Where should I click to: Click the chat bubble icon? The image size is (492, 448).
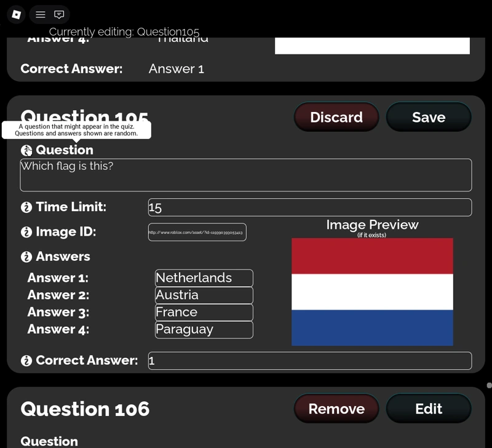58,14
